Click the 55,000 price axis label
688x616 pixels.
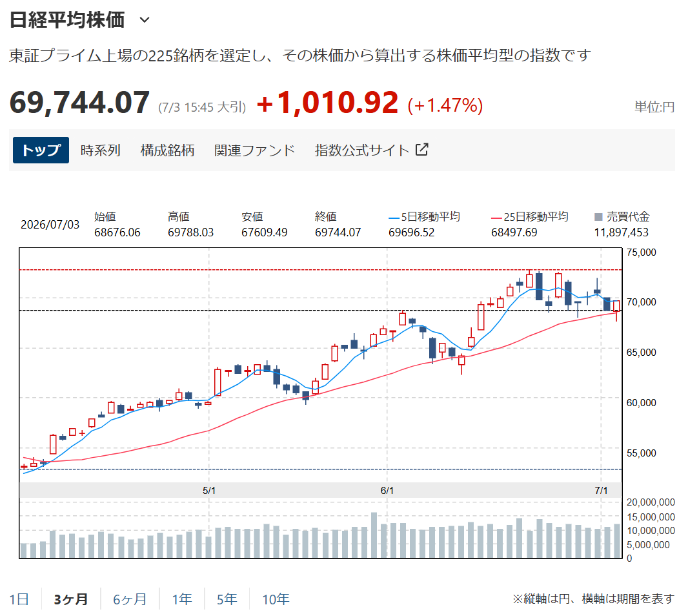641,453
